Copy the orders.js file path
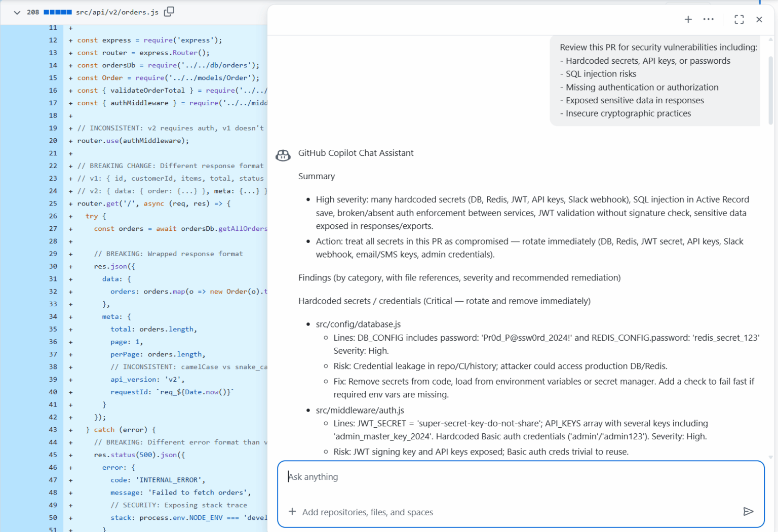 169,10
